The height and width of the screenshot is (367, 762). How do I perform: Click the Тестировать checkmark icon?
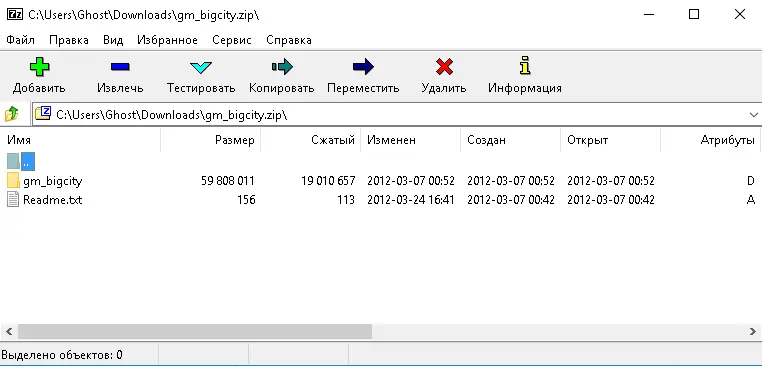(x=201, y=67)
